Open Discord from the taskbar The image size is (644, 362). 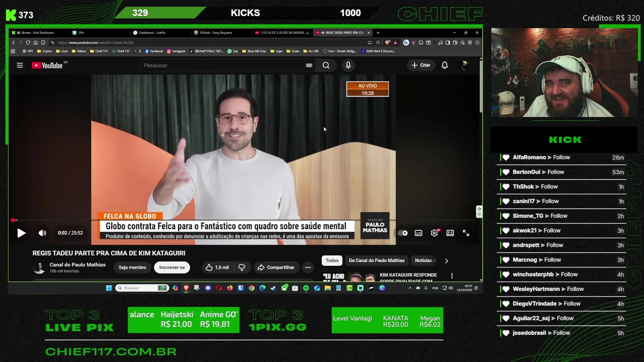click(x=208, y=288)
